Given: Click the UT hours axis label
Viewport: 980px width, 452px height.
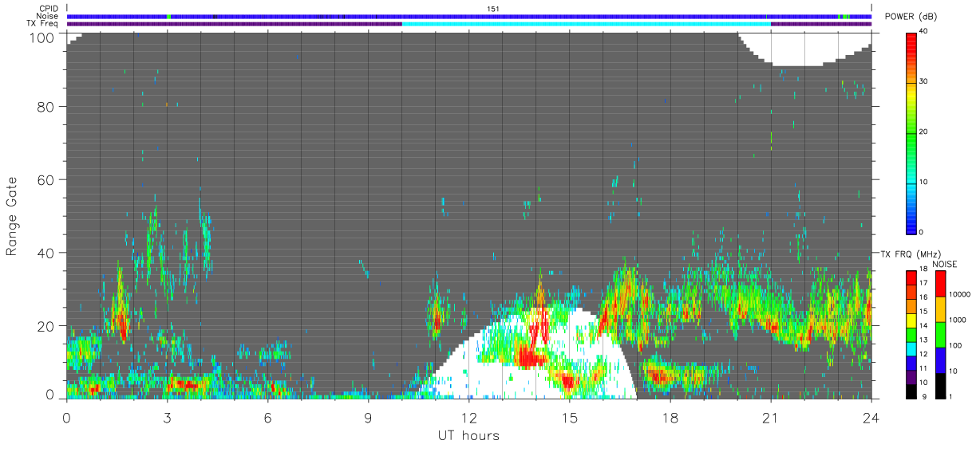Looking at the screenshot, I should 468,435.
